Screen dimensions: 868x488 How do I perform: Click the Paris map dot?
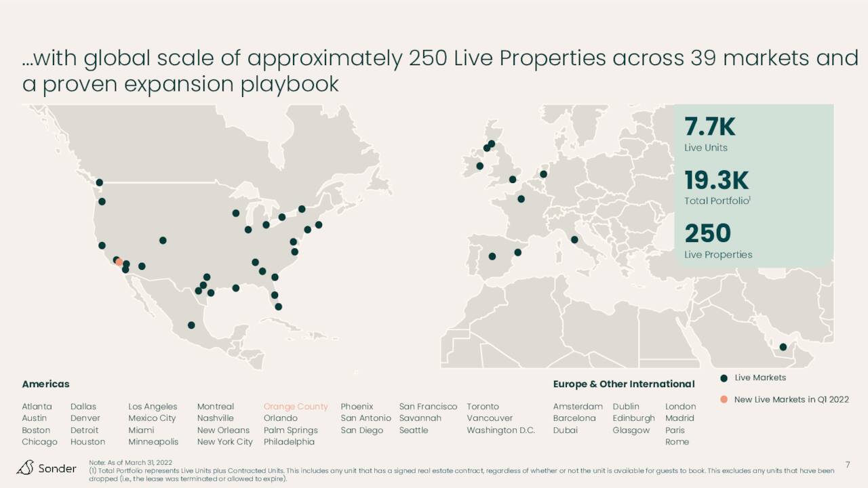coord(521,199)
